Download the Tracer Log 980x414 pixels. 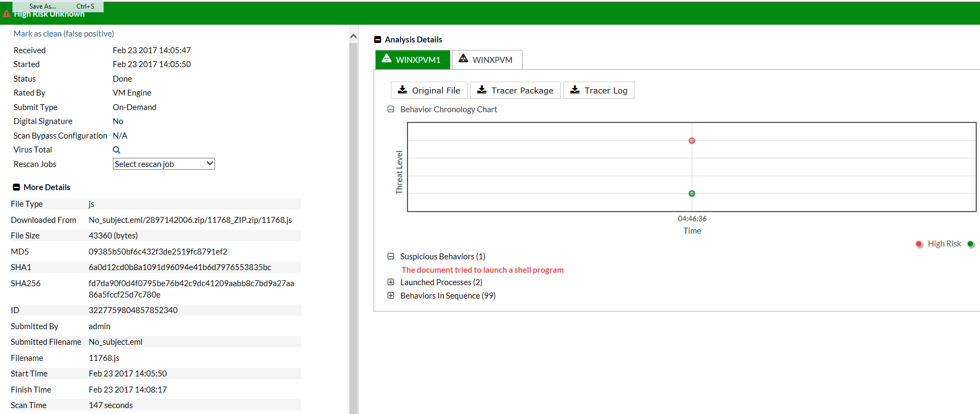pyautogui.click(x=599, y=90)
